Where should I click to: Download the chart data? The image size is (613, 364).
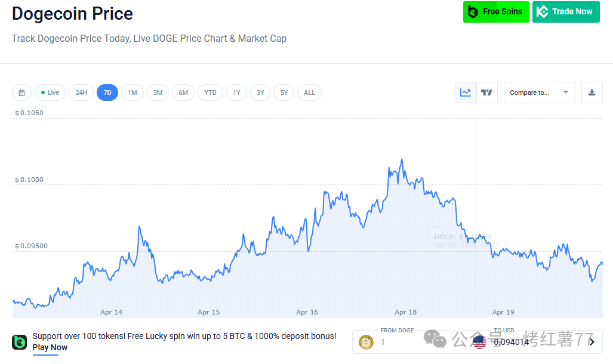click(592, 92)
